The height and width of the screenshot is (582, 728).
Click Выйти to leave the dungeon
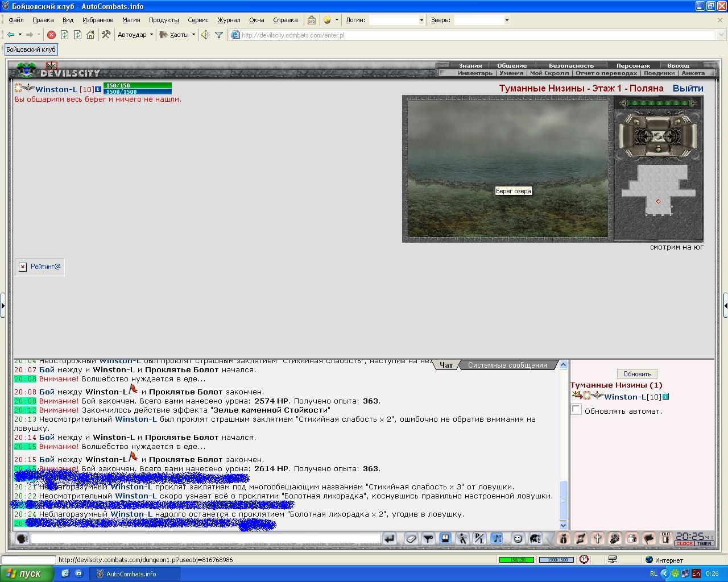688,88
